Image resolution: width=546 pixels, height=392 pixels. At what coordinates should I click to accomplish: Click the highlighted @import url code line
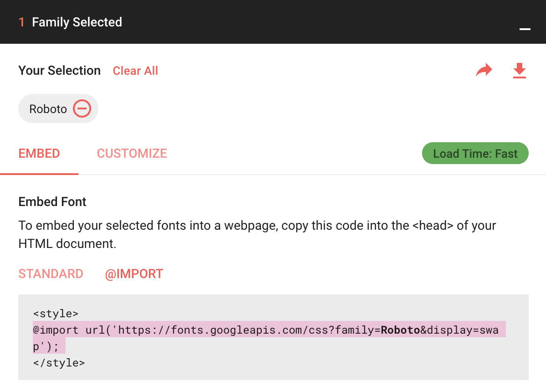(x=205, y=330)
